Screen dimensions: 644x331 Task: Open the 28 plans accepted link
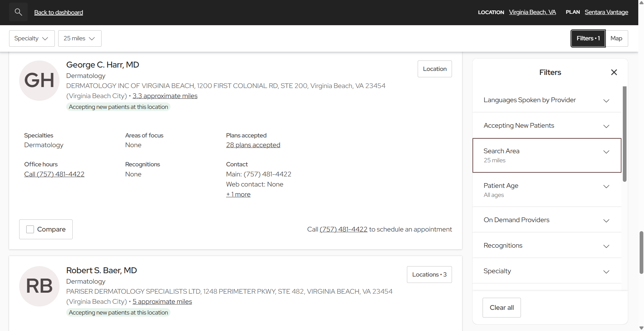[x=253, y=145]
